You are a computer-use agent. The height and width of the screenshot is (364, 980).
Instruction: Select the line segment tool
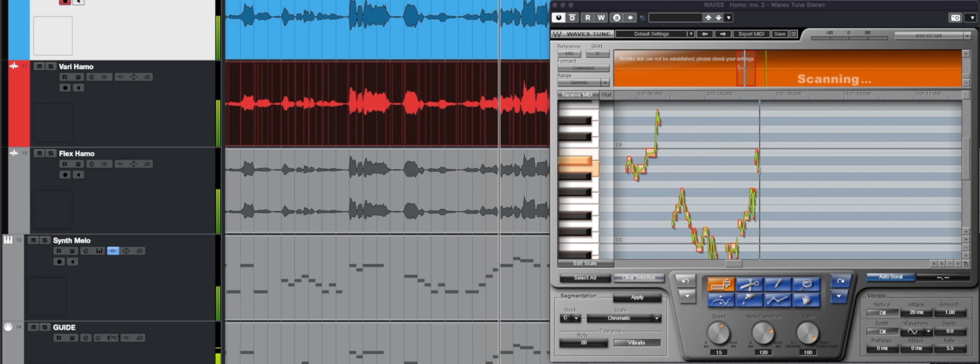point(778,300)
